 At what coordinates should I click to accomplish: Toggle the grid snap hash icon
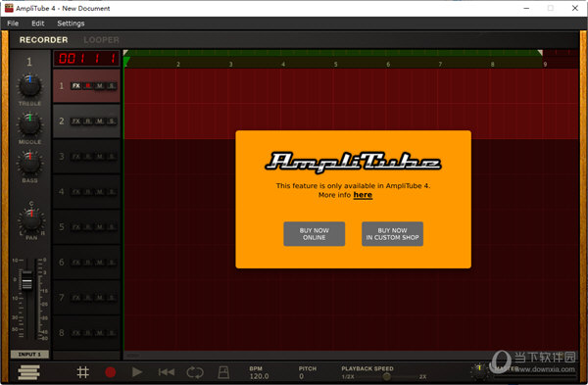pos(83,372)
